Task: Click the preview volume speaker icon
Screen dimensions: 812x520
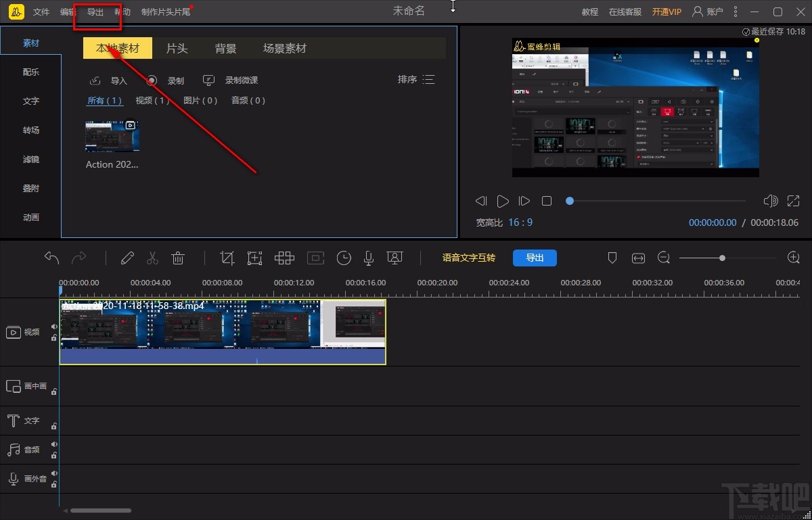Action: (770, 201)
